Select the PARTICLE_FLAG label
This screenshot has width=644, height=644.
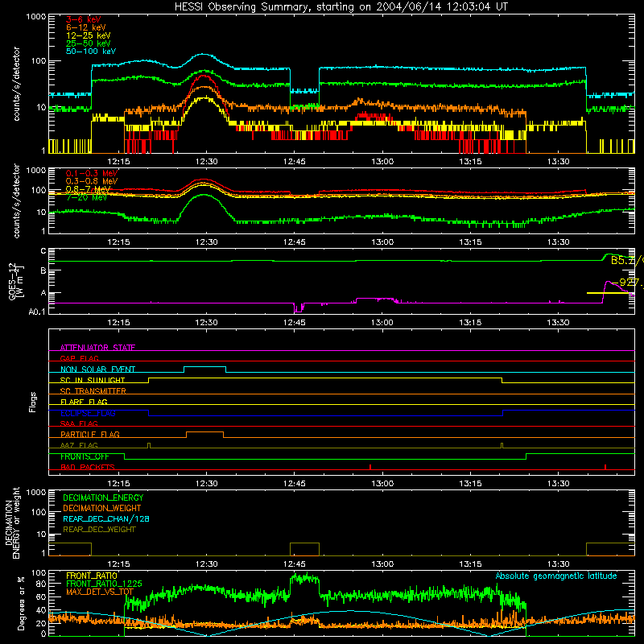(x=90, y=434)
